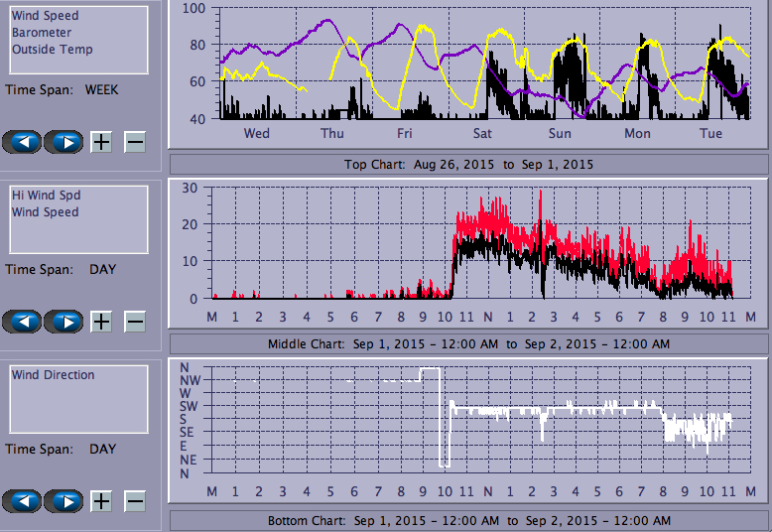Go back one day on middle chart
The image size is (772, 532).
coord(22,322)
